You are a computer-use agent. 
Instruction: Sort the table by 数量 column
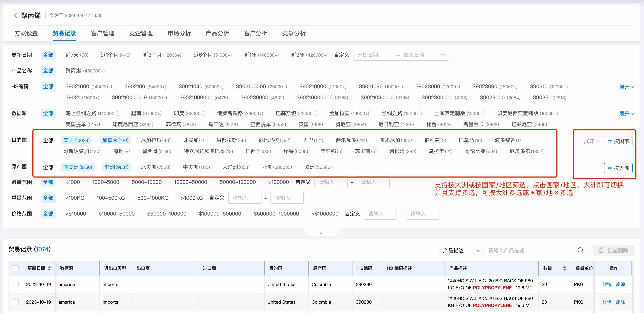coord(565,268)
